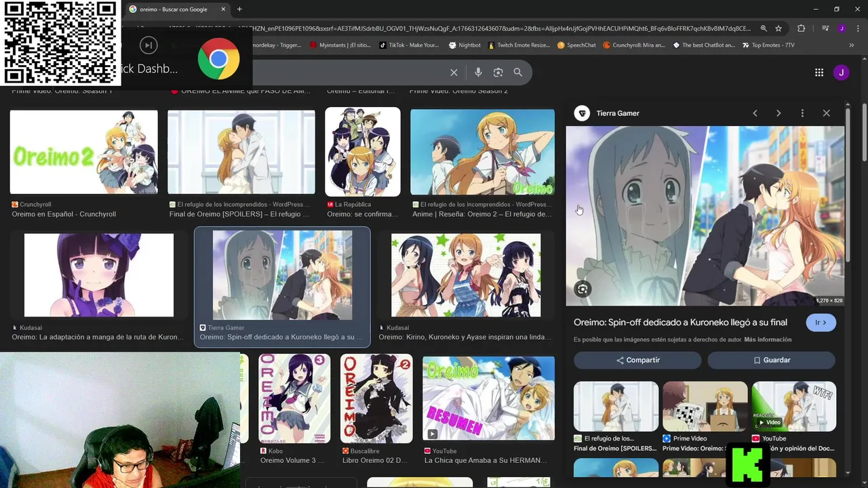Screen dimensions: 868x488
Task: Open preview panel three-dot options menu
Action: pos(802,113)
